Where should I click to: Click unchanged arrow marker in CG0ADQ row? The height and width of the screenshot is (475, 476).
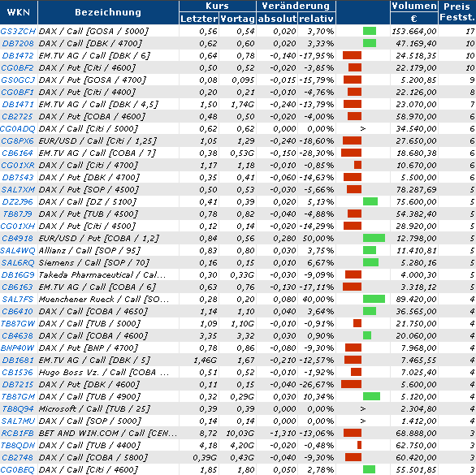coord(363,128)
